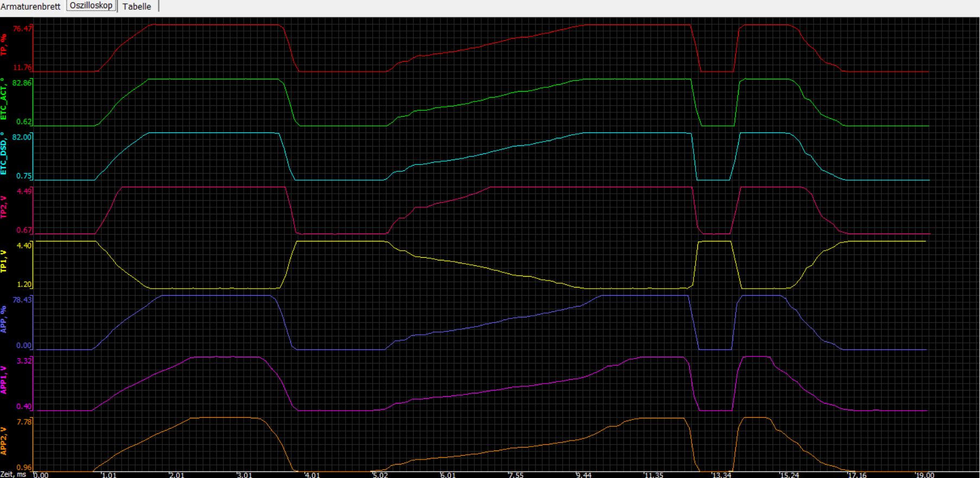This screenshot has width=980, height=478.
Task: Click the 0.00 lower scale value of APP
Action: click(x=24, y=345)
